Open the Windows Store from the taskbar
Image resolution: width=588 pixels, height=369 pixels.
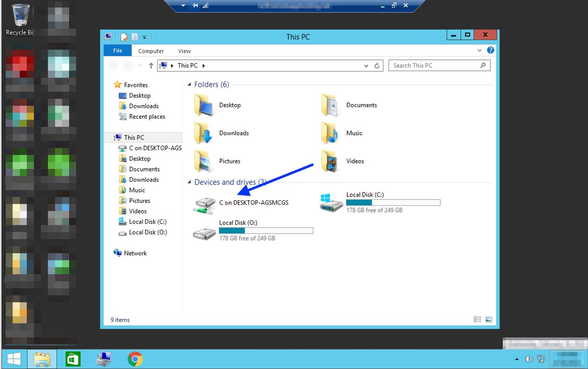(x=73, y=358)
